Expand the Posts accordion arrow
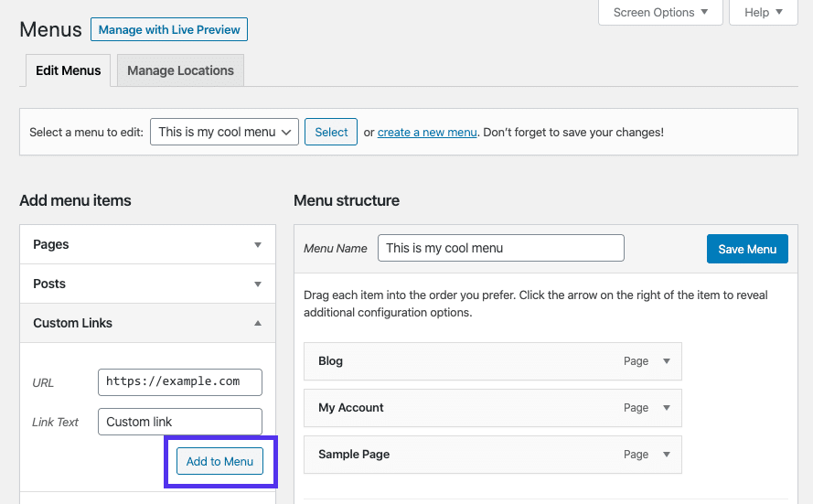 (258, 284)
